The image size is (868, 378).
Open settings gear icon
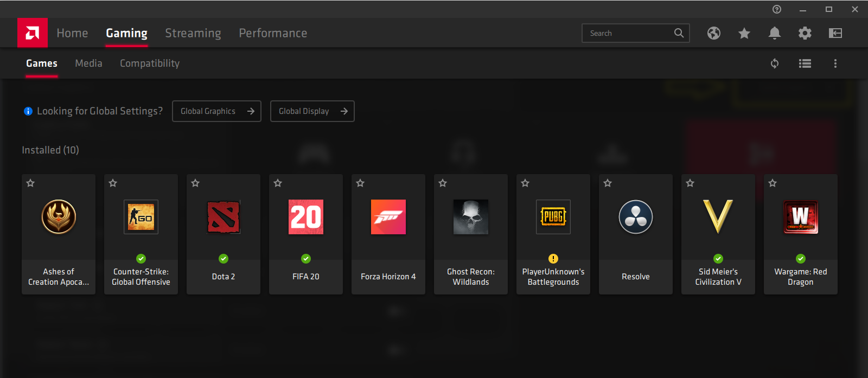pyautogui.click(x=805, y=33)
